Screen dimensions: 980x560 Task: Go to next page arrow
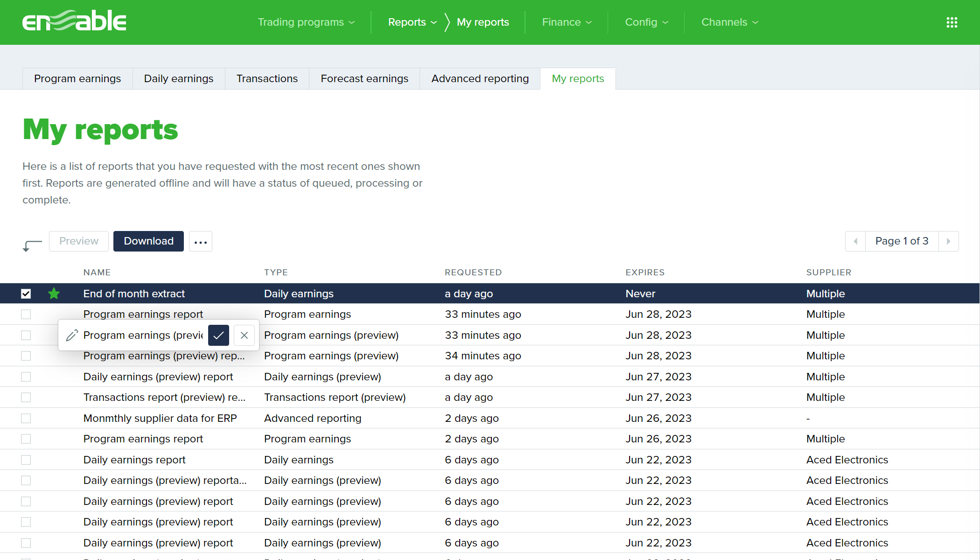coord(948,241)
